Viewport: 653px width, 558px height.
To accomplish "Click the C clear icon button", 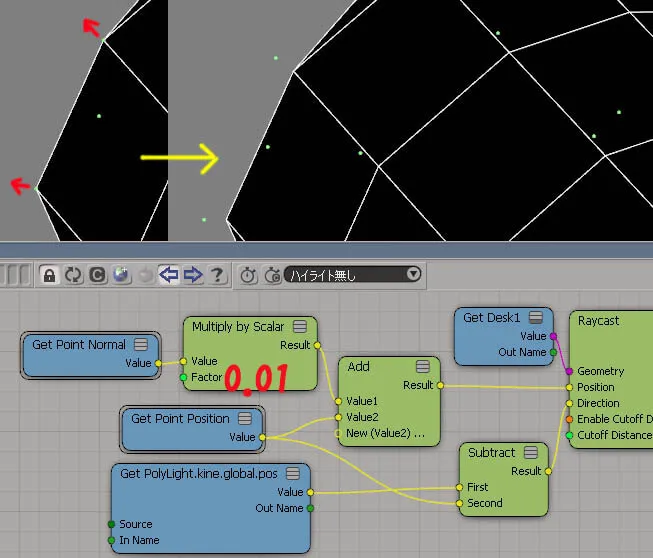I will pos(97,275).
